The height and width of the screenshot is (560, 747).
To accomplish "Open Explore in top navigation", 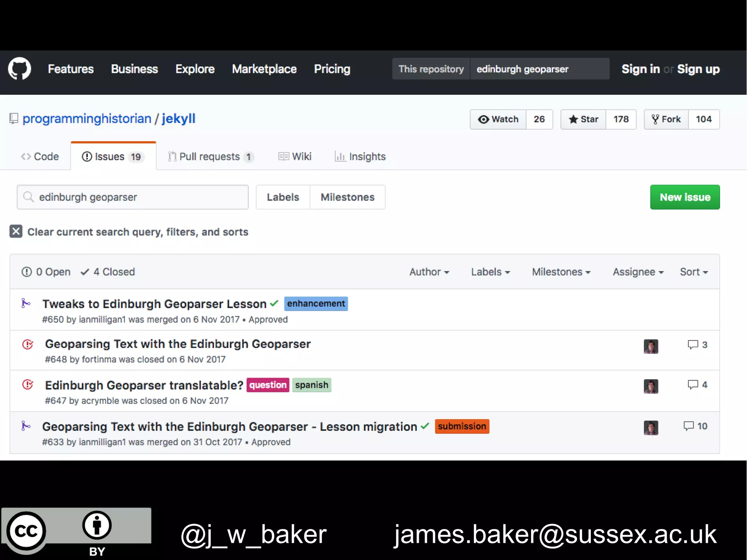I will tap(195, 69).
